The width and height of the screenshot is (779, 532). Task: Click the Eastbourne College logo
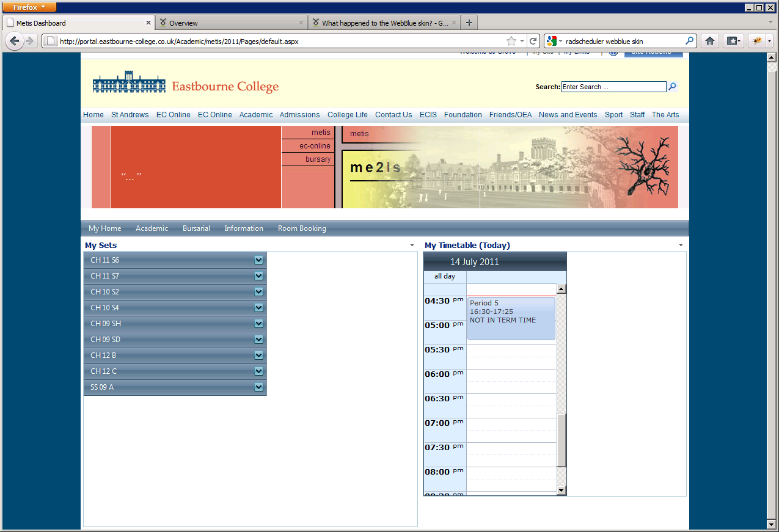[x=186, y=83]
